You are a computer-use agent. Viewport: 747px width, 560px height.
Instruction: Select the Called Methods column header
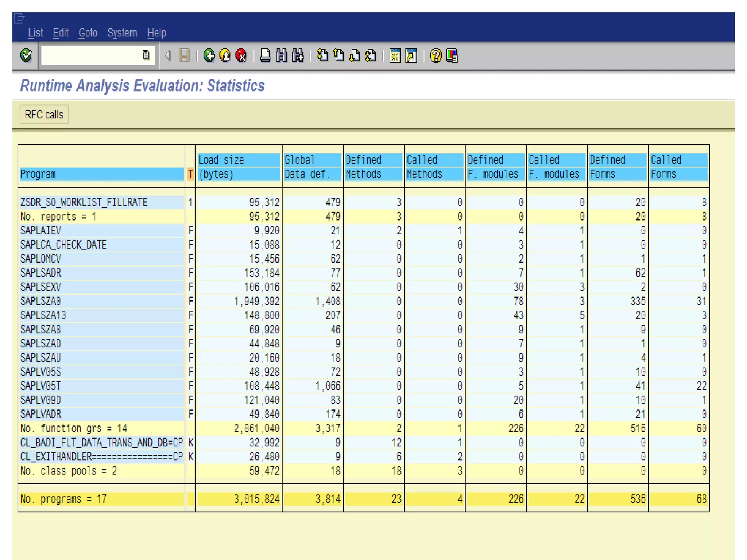(435, 167)
